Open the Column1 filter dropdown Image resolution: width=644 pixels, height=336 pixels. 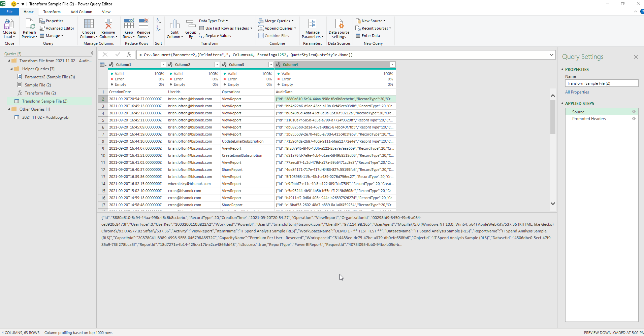click(163, 65)
